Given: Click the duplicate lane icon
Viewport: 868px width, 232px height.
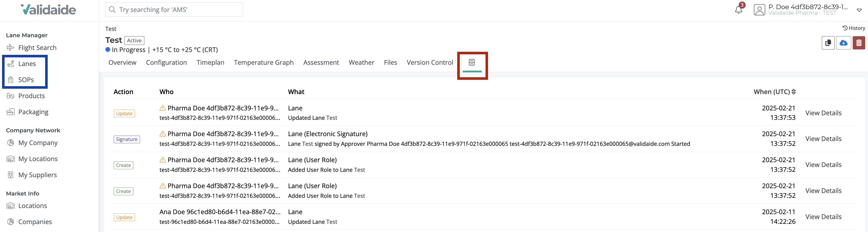Looking at the screenshot, I should tap(828, 43).
